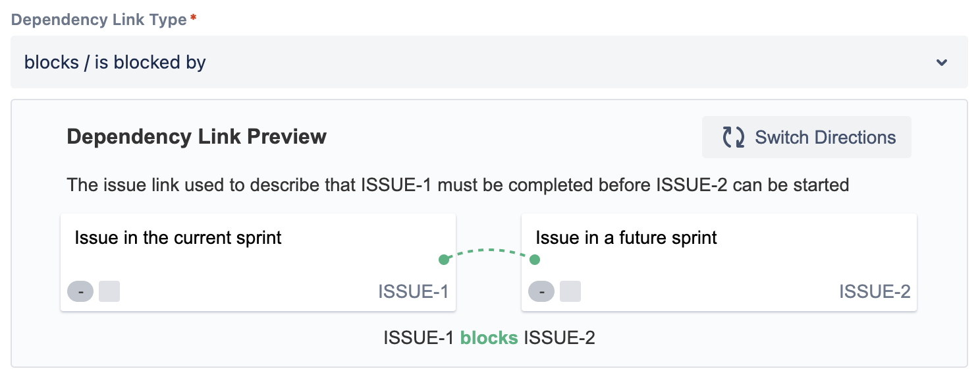Click the issue link description sentence
Image resolution: width=980 pixels, height=377 pixels.
tap(458, 185)
